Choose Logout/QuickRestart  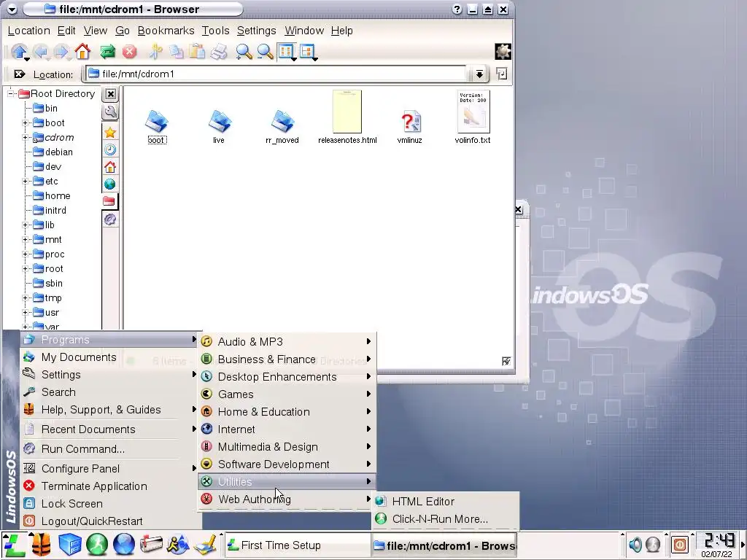point(109,521)
